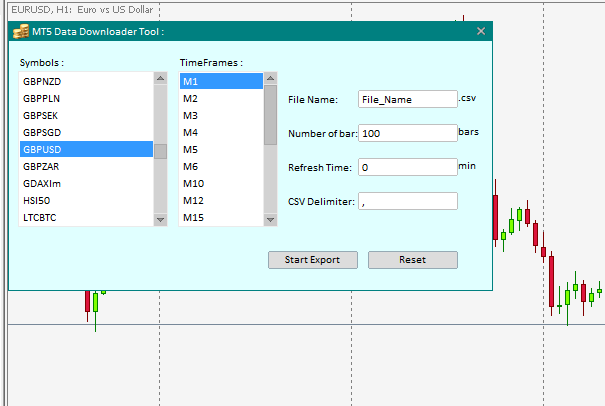
Task: Click the gold coins icon in title bar
Action: [21, 32]
